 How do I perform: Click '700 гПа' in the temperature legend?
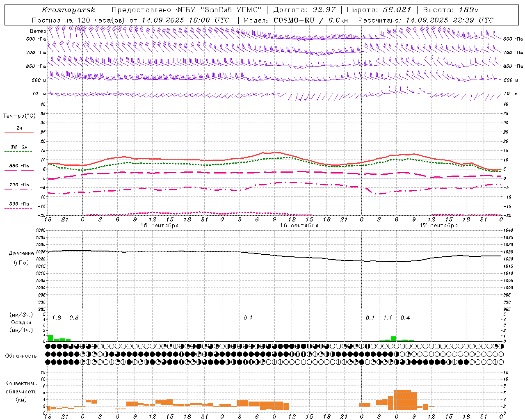(x=19, y=185)
